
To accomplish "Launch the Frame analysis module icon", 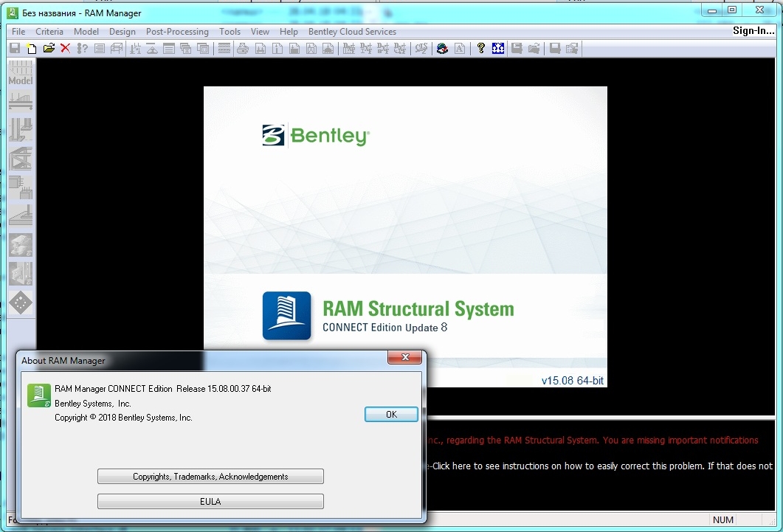I will click(21, 158).
